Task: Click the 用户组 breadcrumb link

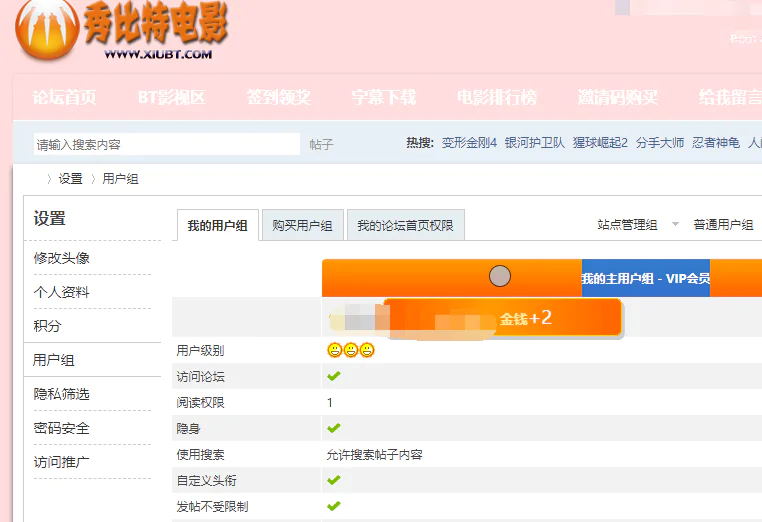Action: point(120,179)
